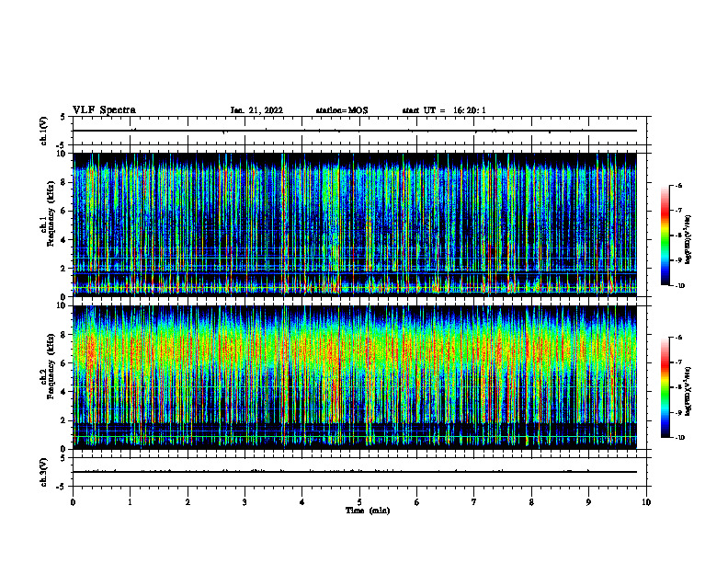The height and width of the screenshot is (563, 728).
Task: Click the "ch.1(V)" waveform axis label
Action: coord(44,131)
